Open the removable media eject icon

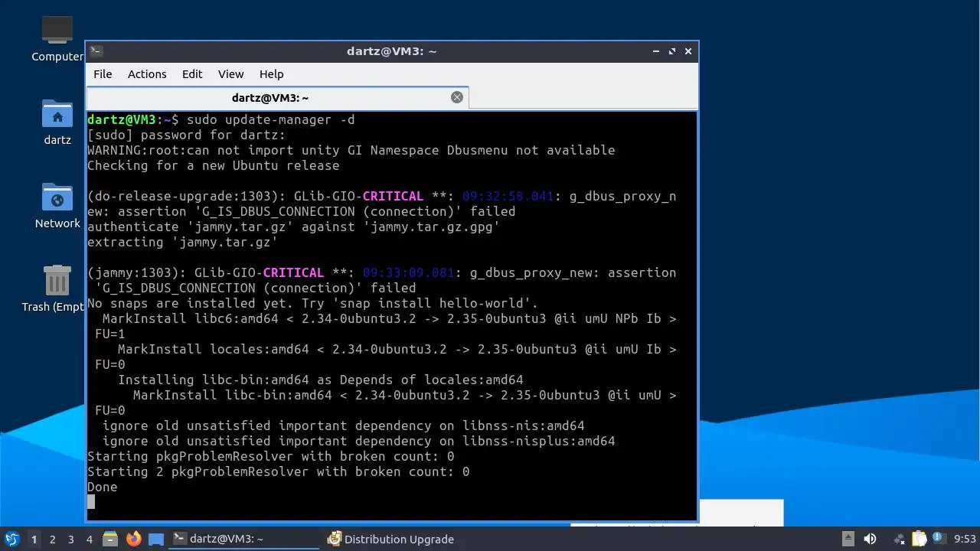point(848,539)
